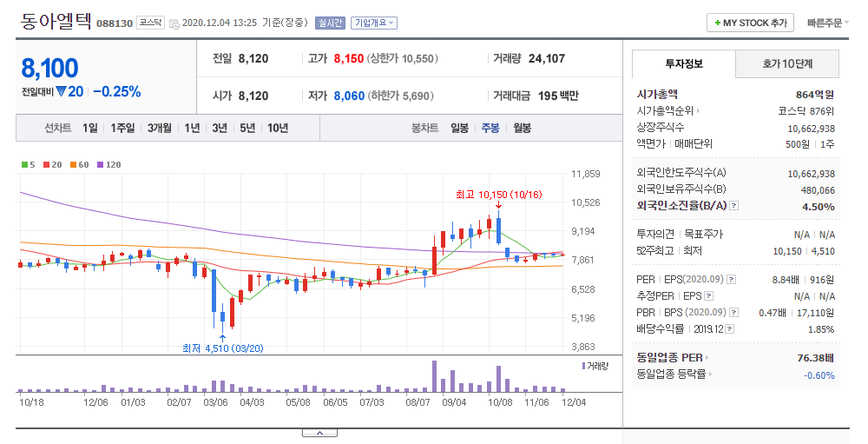Click the orange 60-day average legend marker

coord(73,164)
